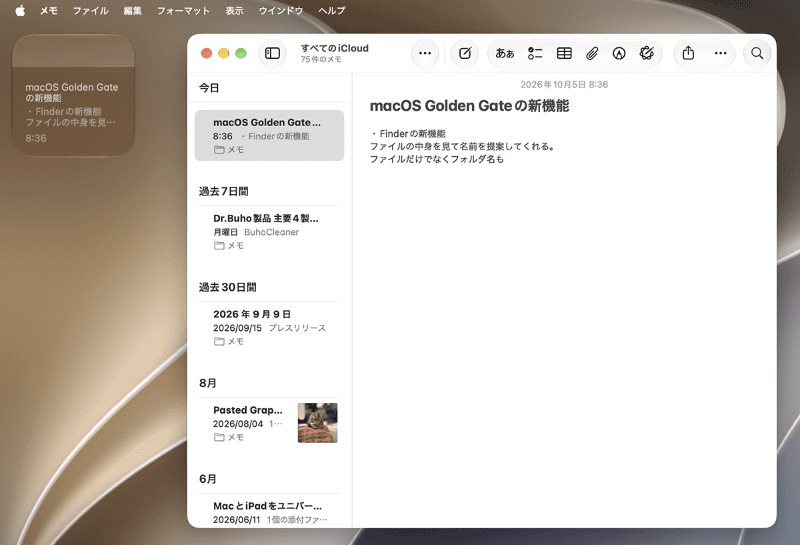
Task: Create a new note with compose icon
Action: pos(465,53)
